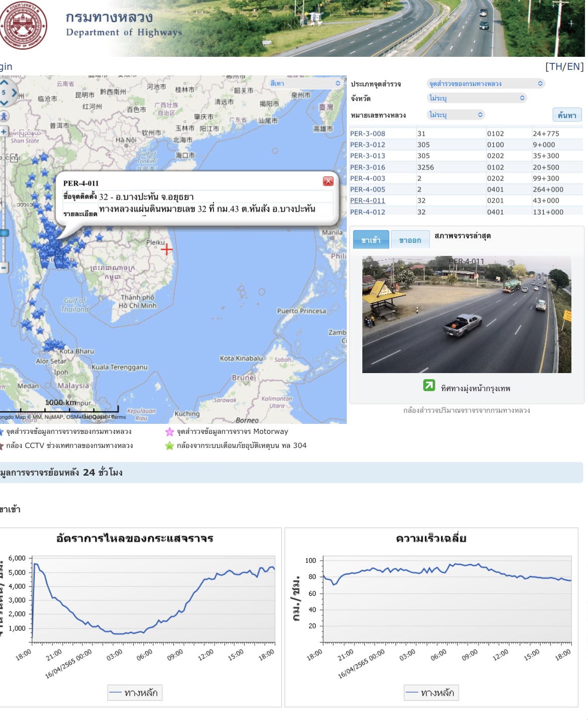Open the ประเภทจุดสำรวจ survey type dropdown
The height and width of the screenshot is (720, 588).
click(x=485, y=83)
